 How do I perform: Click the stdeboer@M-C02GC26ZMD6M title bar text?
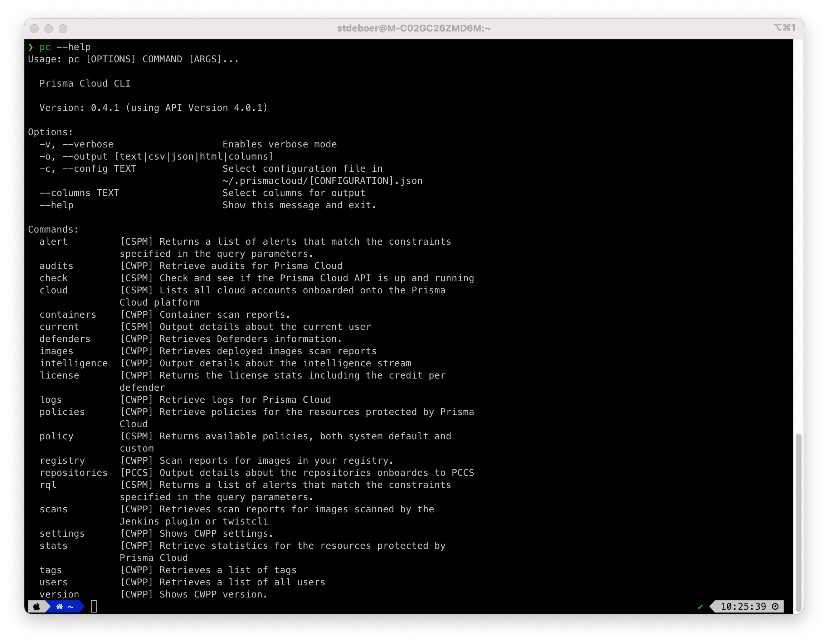point(414,28)
